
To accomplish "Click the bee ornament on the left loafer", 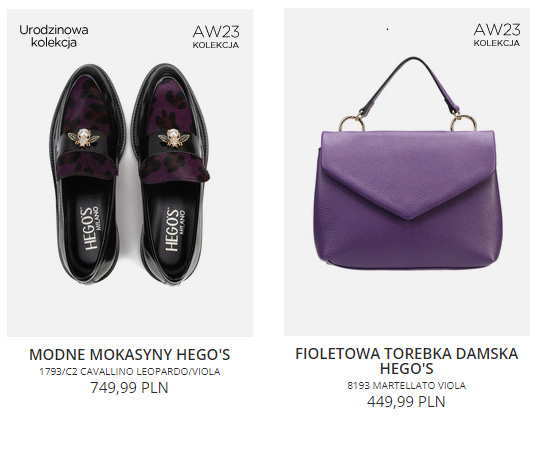I will click(83, 137).
